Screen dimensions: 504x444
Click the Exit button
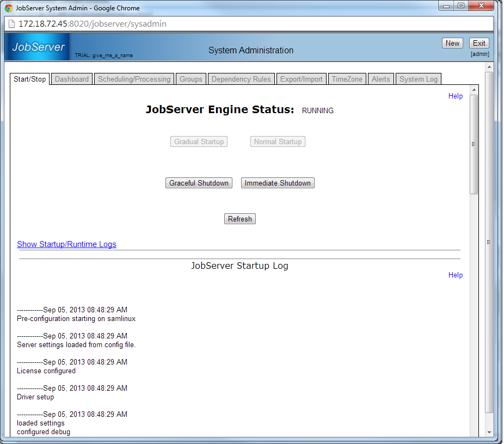coord(479,43)
